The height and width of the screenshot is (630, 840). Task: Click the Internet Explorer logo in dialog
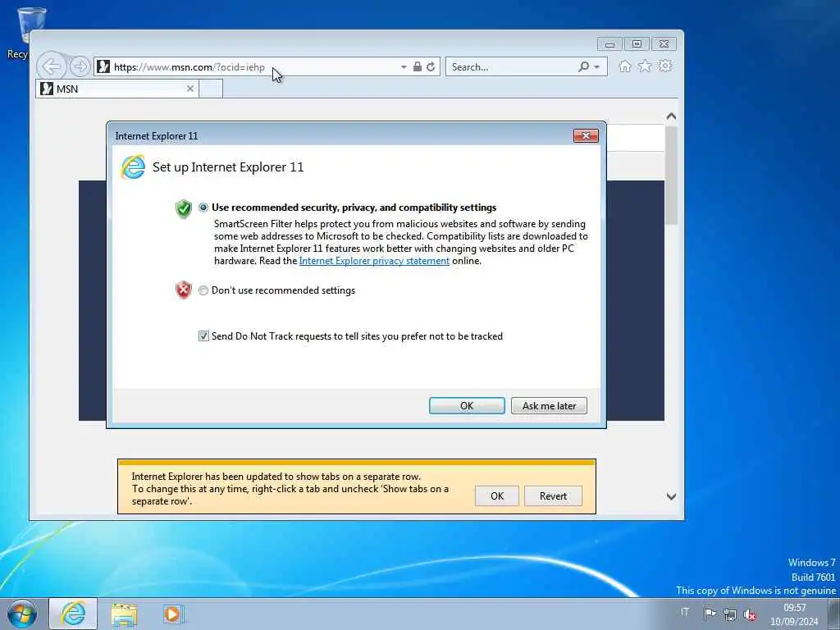(133, 167)
